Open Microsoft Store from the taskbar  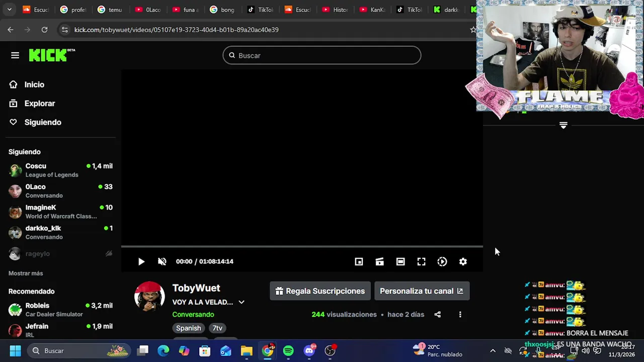tap(205, 350)
